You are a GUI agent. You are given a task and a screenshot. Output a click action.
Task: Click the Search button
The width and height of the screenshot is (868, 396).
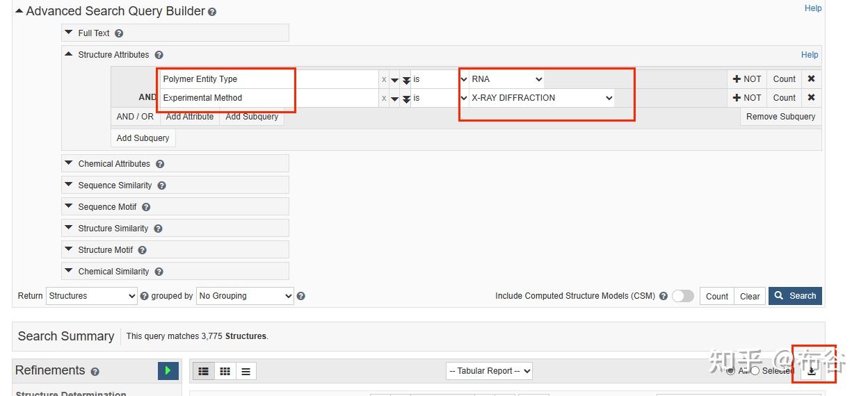click(x=795, y=296)
